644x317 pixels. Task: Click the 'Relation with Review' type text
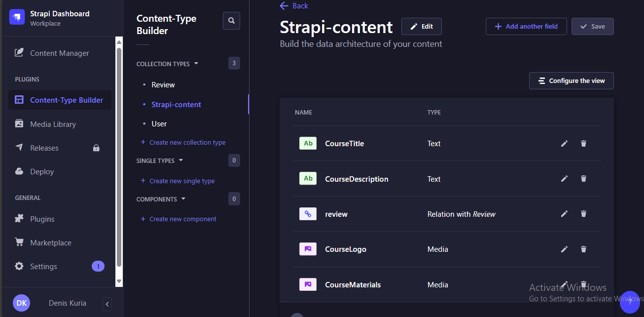point(462,214)
